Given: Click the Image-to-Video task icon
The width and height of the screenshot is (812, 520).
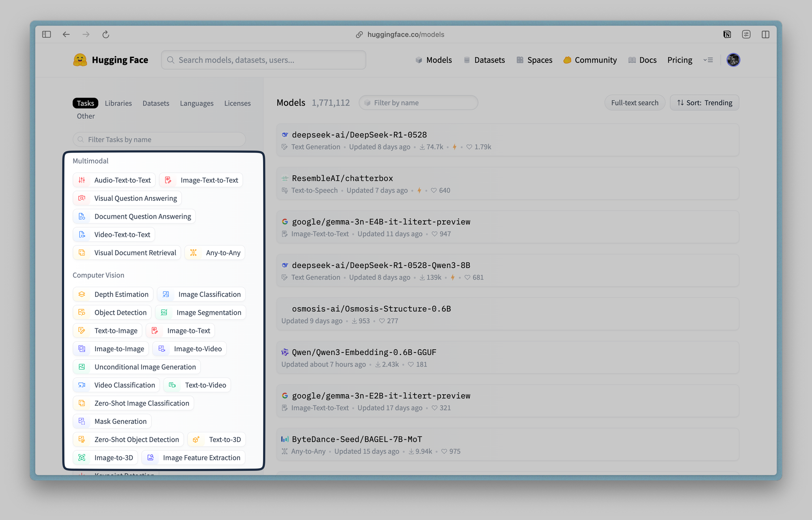Looking at the screenshot, I should [x=162, y=349].
